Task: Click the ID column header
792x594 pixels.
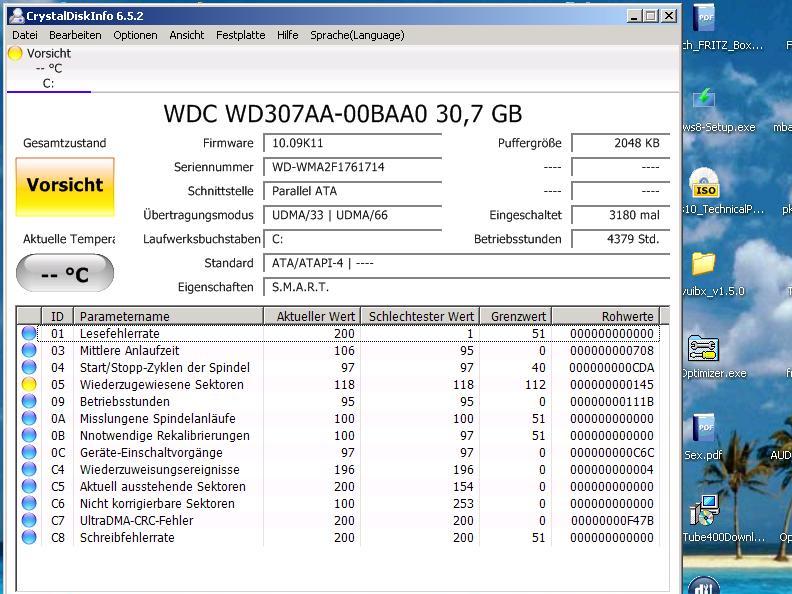Action: (58, 316)
